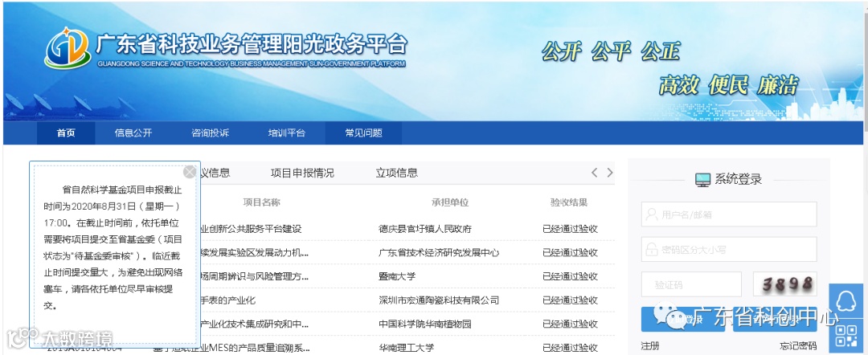The width and height of the screenshot is (868, 355).
Task: Go to the 首页 navigation item
Action: 66,133
